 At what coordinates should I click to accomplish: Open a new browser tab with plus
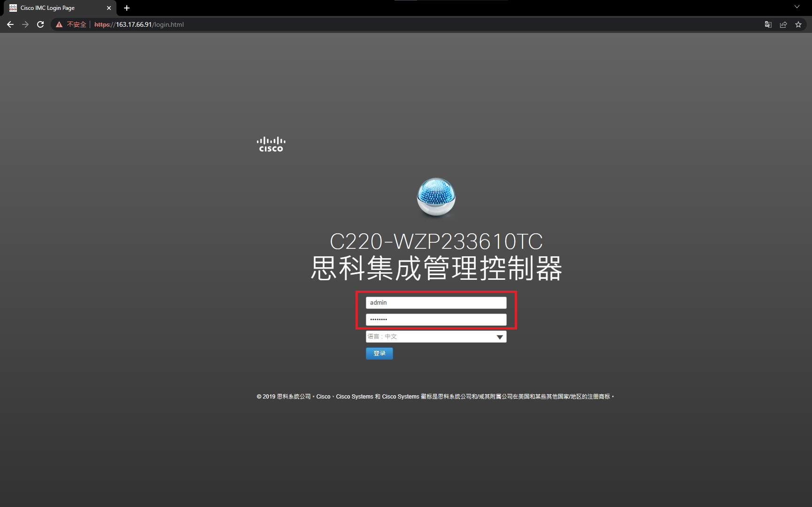pos(127,8)
